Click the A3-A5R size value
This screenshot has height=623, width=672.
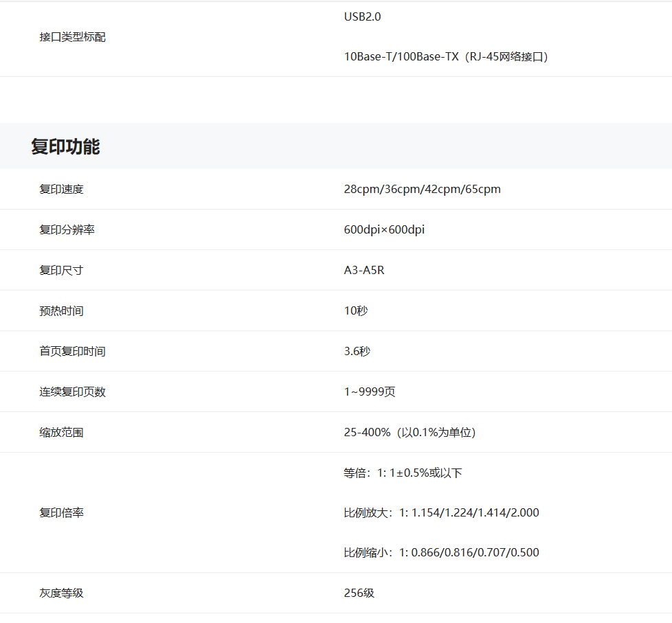pos(364,270)
